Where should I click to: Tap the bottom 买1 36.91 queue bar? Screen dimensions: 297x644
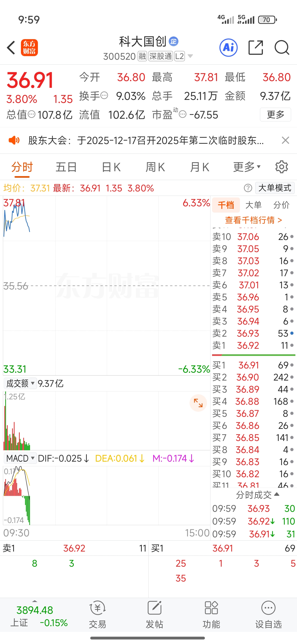pos(223,548)
